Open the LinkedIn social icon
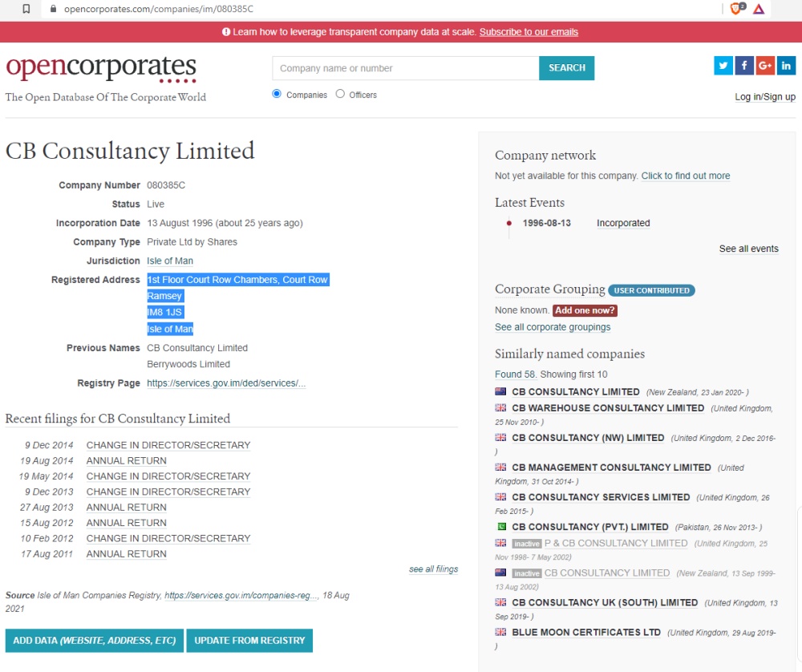Image resolution: width=802 pixels, height=672 pixels. pos(786,66)
